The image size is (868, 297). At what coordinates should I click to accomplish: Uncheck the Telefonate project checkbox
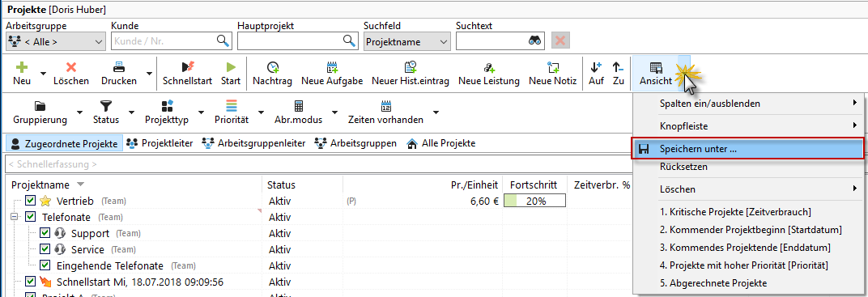click(31, 217)
